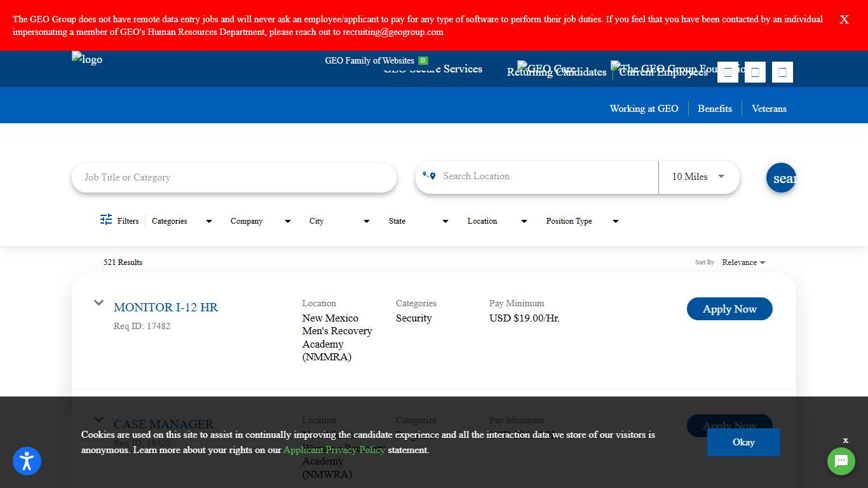Apply Now for MONITOR I-12 HR

[x=729, y=309]
